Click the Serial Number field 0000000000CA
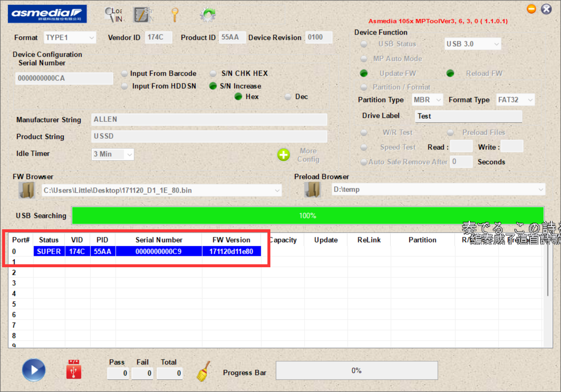Viewport: 561px width, 392px height. pyautogui.click(x=64, y=78)
